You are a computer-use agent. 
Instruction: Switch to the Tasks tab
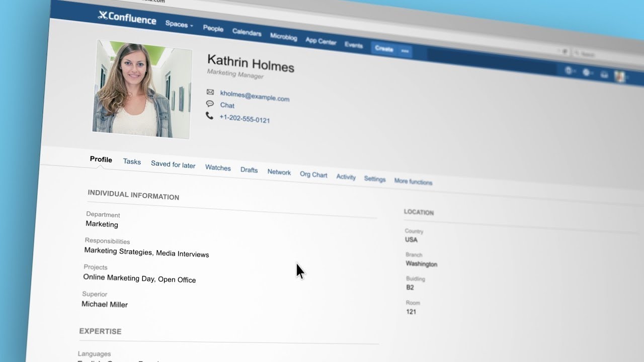(132, 161)
